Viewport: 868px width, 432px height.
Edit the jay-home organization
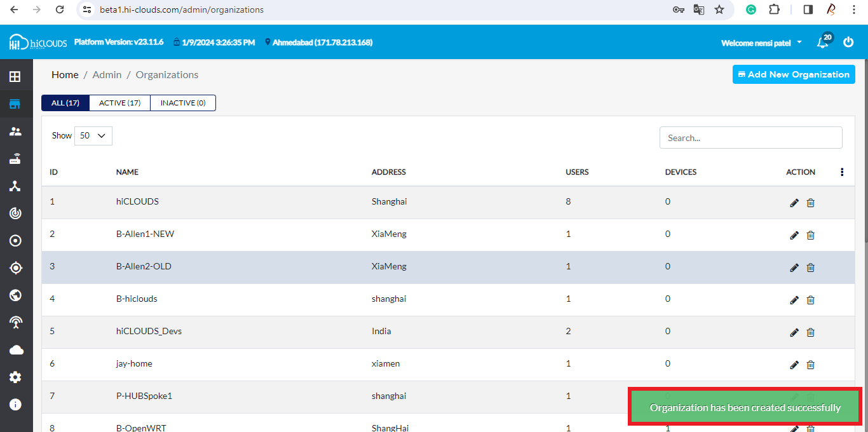(x=794, y=365)
